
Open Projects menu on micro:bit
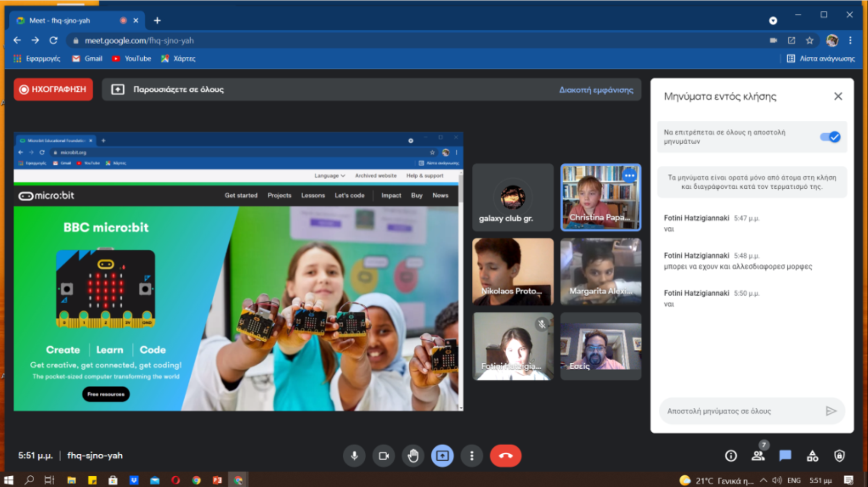[x=279, y=196]
